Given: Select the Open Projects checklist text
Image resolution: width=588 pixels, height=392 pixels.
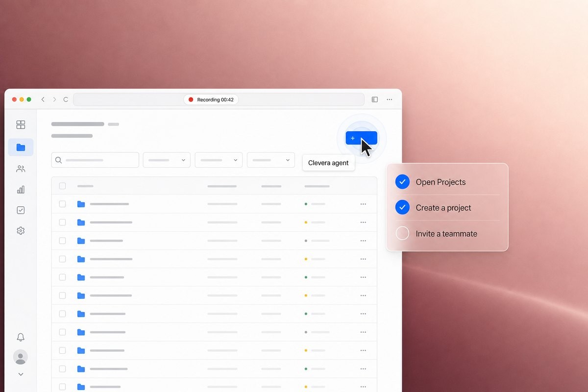Looking at the screenshot, I should point(441,182).
